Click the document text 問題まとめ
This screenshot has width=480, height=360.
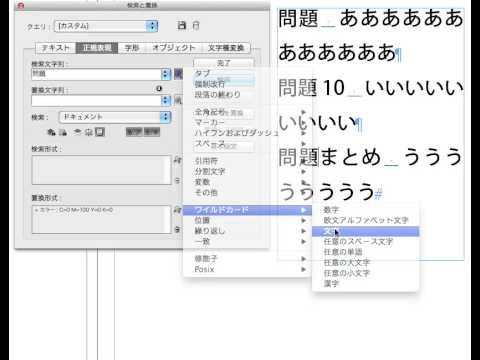[x=329, y=157]
